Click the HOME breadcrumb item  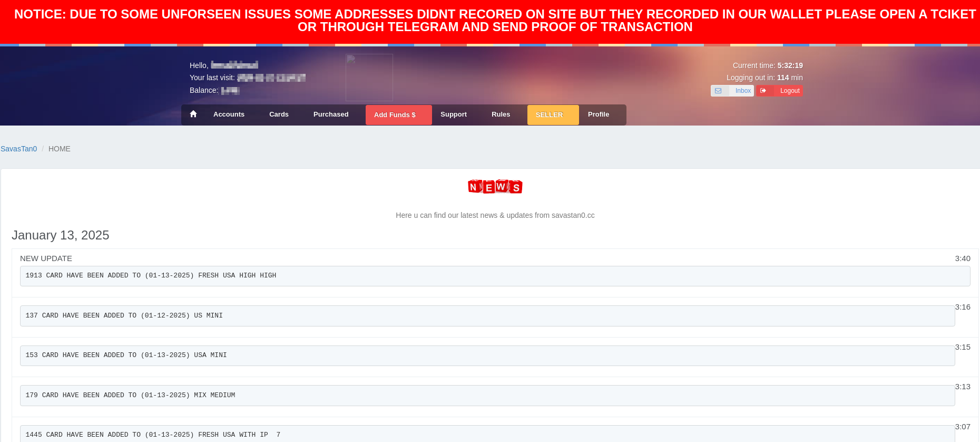[60, 149]
